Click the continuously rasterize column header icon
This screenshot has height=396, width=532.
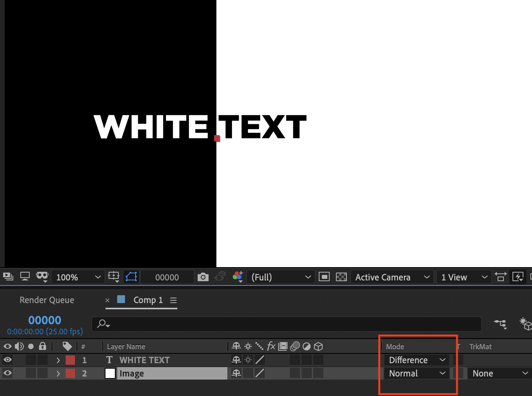coord(248,346)
